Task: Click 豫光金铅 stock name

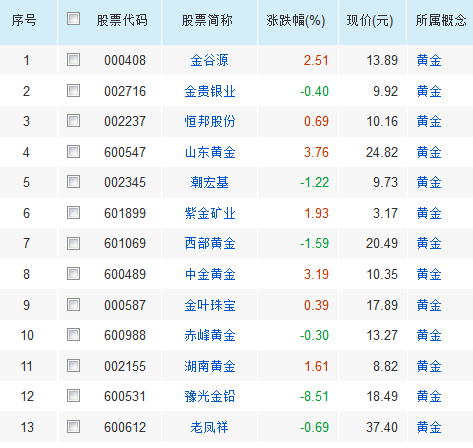Action: [x=210, y=396]
